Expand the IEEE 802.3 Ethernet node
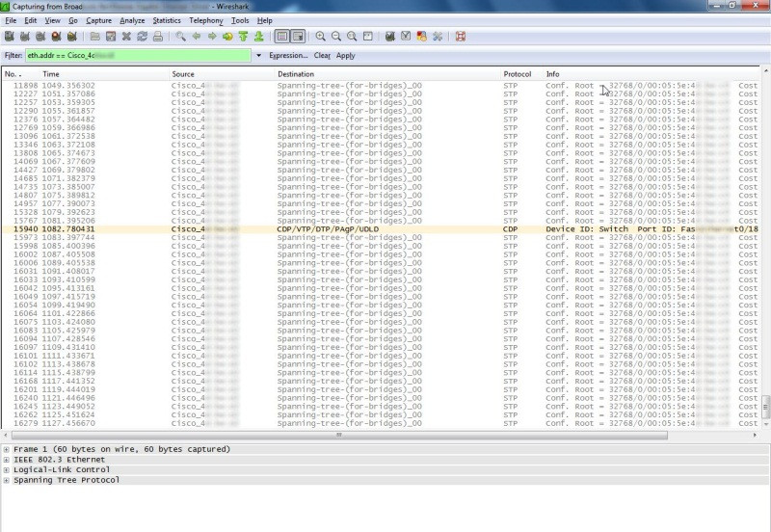771x532 pixels. click(x=6, y=460)
